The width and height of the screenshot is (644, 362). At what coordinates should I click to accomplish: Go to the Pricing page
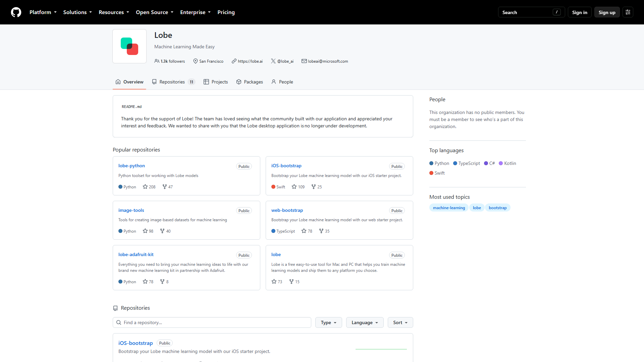click(x=226, y=12)
